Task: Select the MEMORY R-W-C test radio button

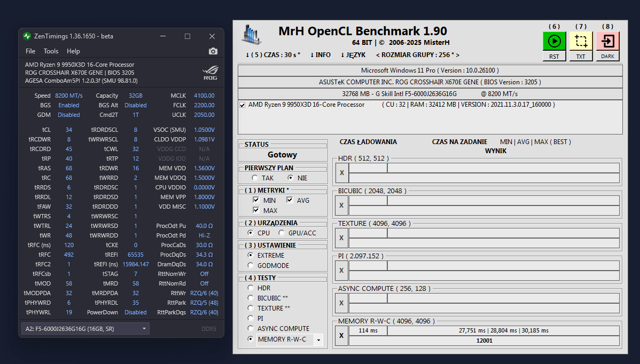Action: click(250, 339)
